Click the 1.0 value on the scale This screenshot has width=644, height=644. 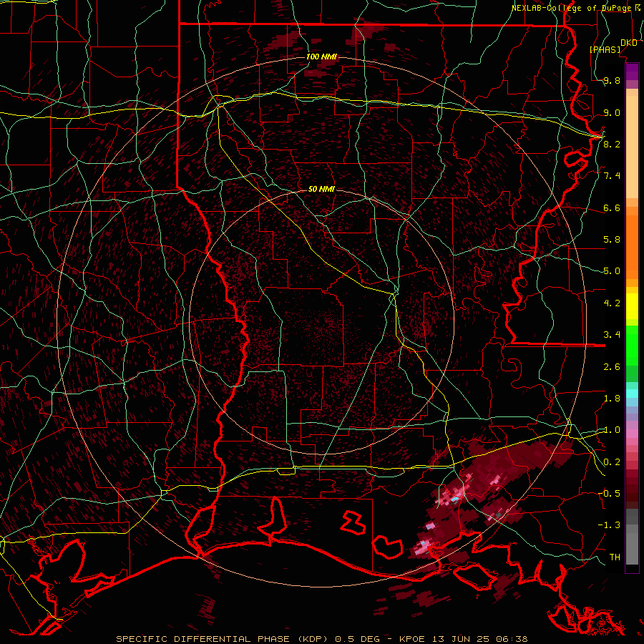[x=612, y=430]
